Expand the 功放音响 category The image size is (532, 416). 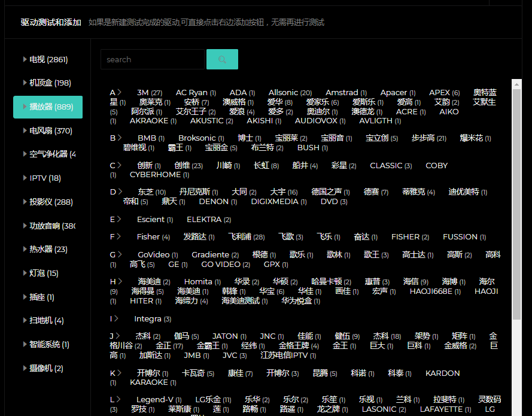tap(49, 226)
